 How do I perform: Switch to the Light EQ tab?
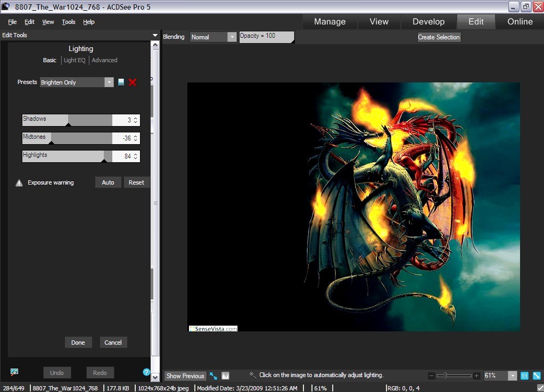[x=74, y=60]
